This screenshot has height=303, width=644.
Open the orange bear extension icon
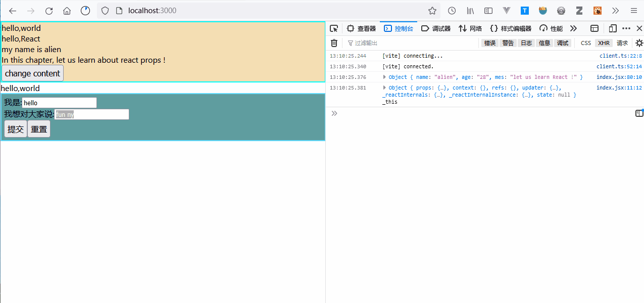coord(598,11)
